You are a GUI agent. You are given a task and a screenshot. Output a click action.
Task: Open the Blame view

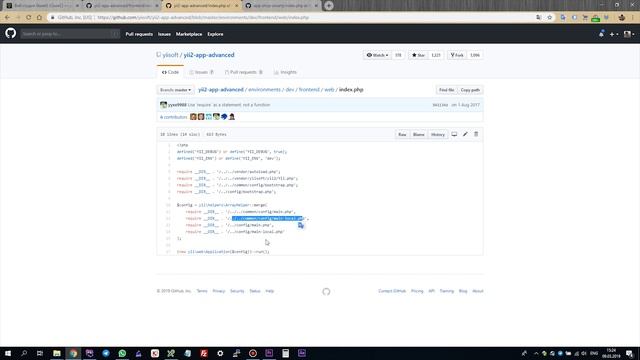tap(418, 135)
